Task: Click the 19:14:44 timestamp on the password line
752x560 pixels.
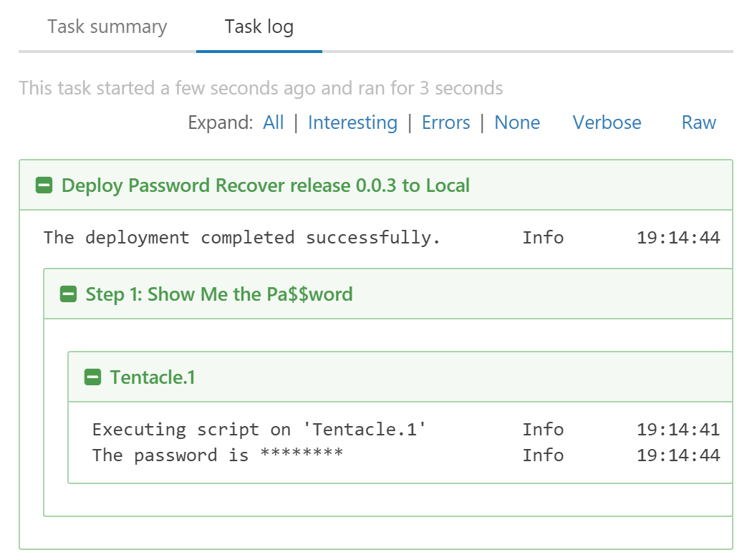Action: point(676,455)
